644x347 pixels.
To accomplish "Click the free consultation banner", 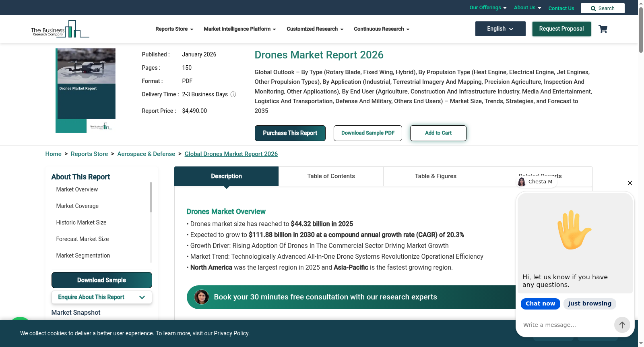I will (351, 297).
